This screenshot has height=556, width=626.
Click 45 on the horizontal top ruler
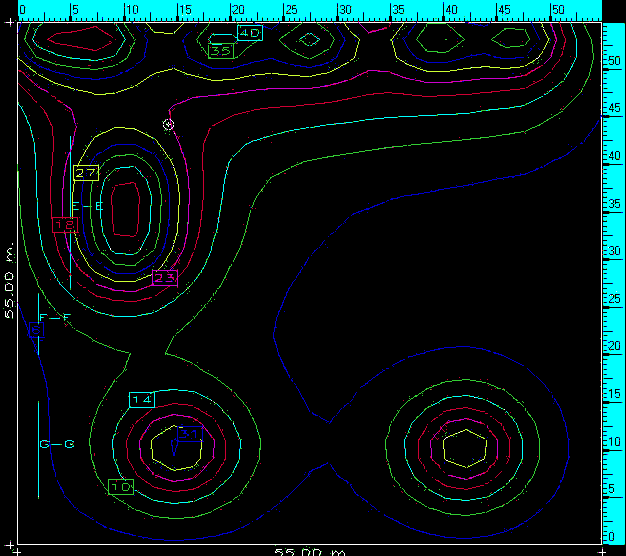coord(504,10)
